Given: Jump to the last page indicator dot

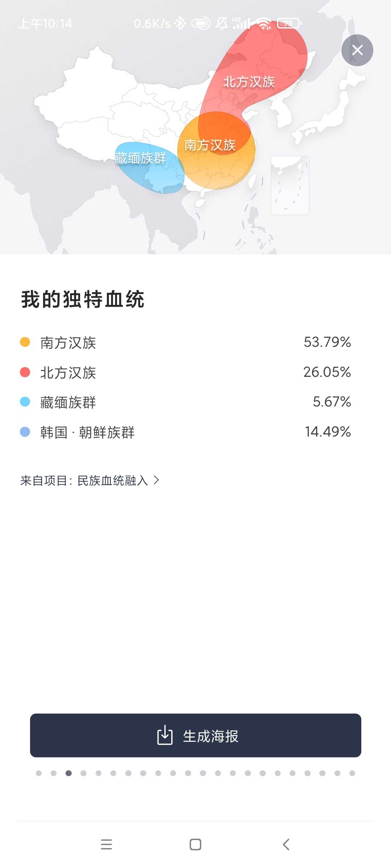Looking at the screenshot, I should pos(352,773).
